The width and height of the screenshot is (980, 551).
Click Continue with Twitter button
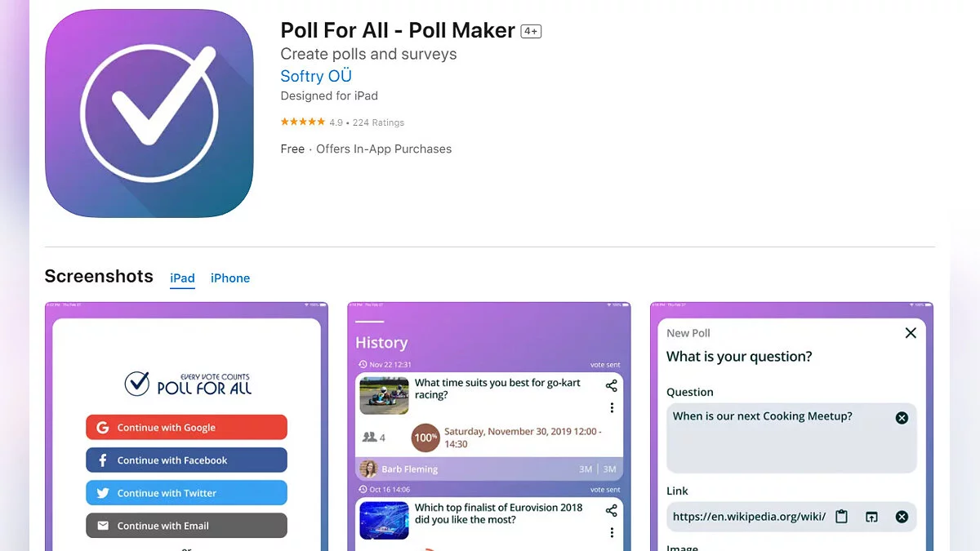point(186,493)
